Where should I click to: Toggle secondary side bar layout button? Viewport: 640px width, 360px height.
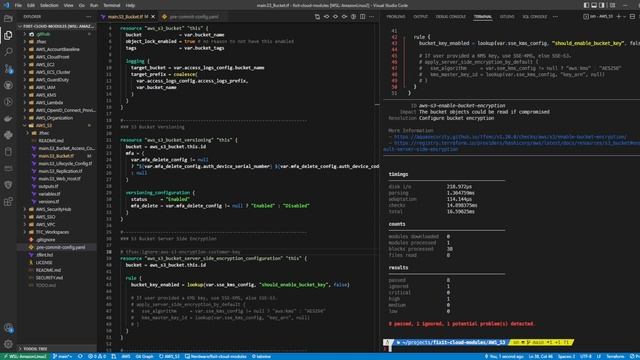coord(602,5)
